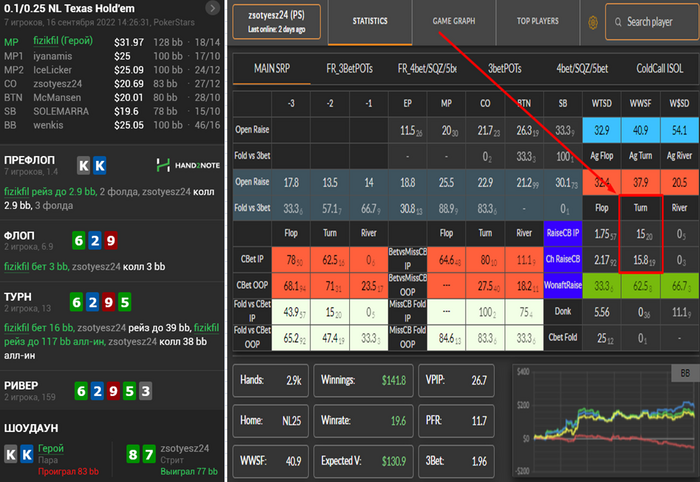
Task: Click the CBet OOP turn value 71
Action: [329, 286]
